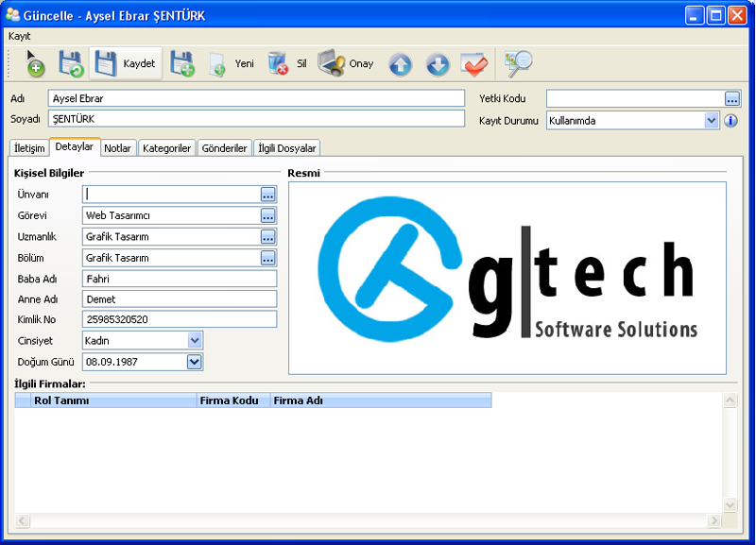This screenshot has width=756, height=545.
Task: Close the Güncelle window
Action: [x=738, y=16]
